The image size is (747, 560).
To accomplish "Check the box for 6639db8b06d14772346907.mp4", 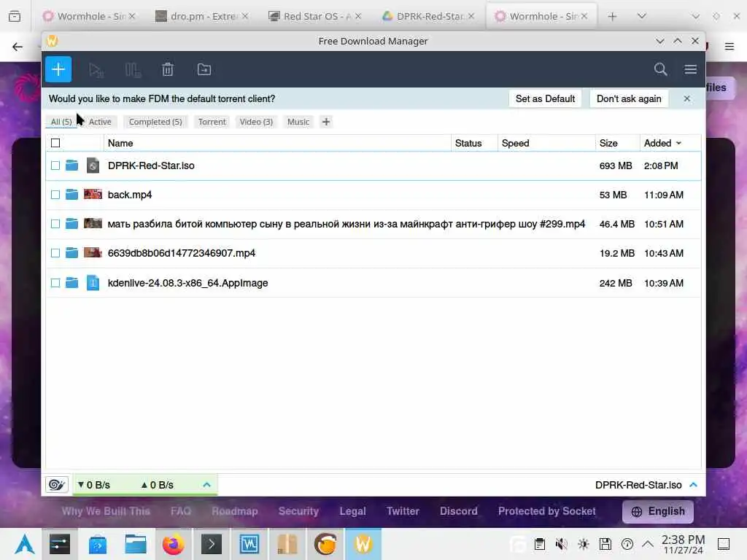I will pos(55,253).
